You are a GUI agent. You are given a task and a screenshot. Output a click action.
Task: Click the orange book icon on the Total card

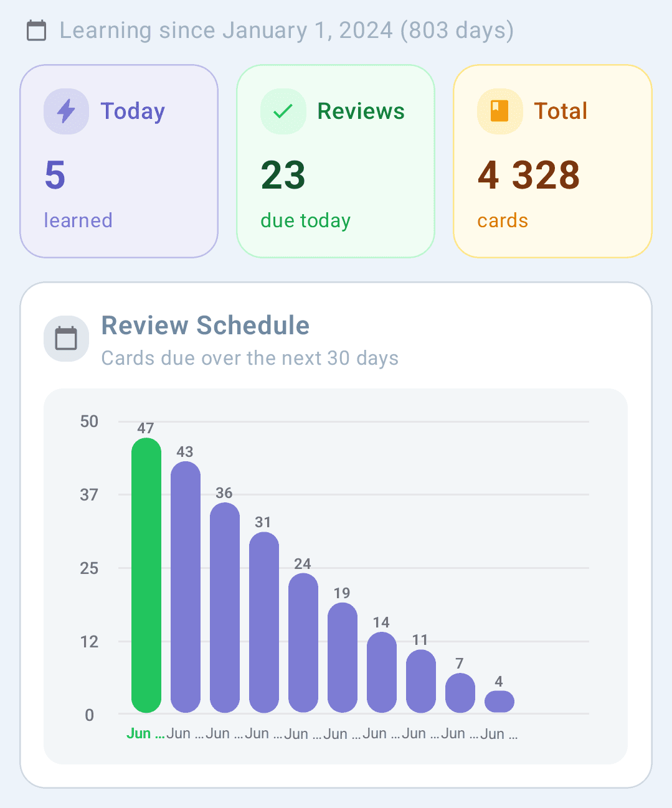coord(499,111)
